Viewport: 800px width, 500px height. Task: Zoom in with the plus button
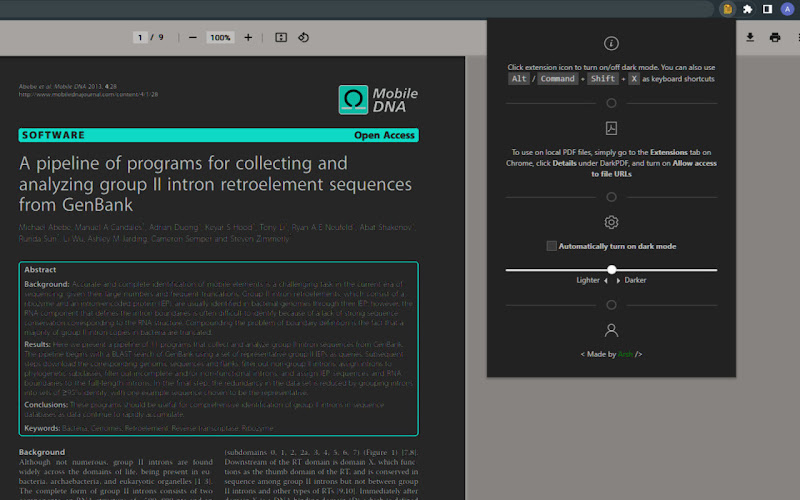point(248,37)
